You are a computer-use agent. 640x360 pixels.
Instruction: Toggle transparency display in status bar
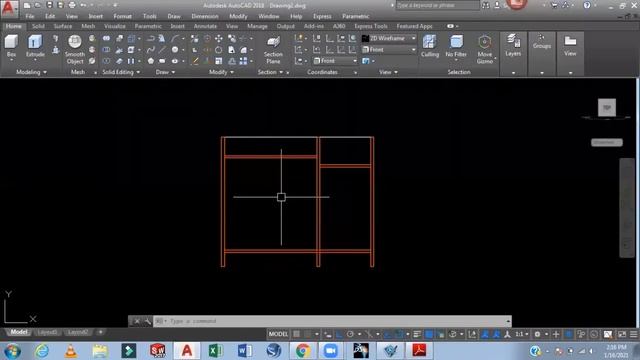click(x=429, y=334)
